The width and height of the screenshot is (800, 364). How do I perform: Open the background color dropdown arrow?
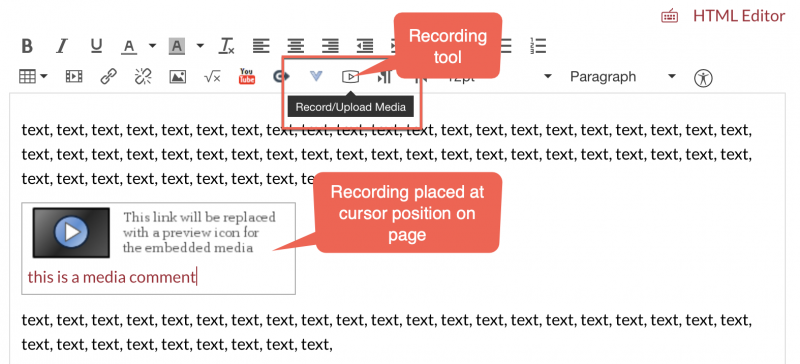(200, 46)
